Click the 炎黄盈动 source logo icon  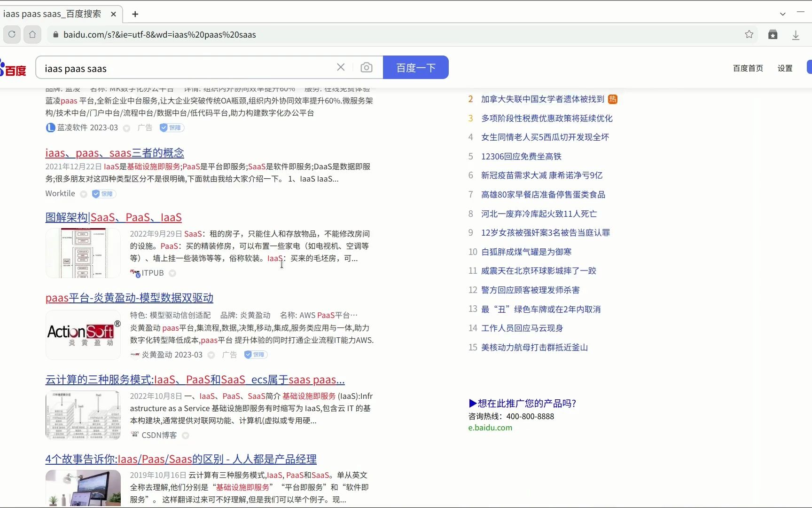[135, 355]
